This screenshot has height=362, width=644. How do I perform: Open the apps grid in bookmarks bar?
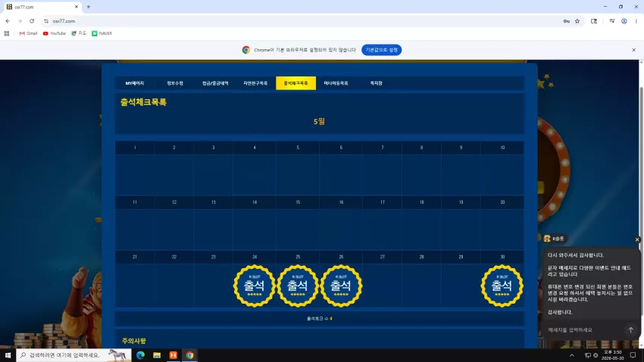(x=7, y=33)
